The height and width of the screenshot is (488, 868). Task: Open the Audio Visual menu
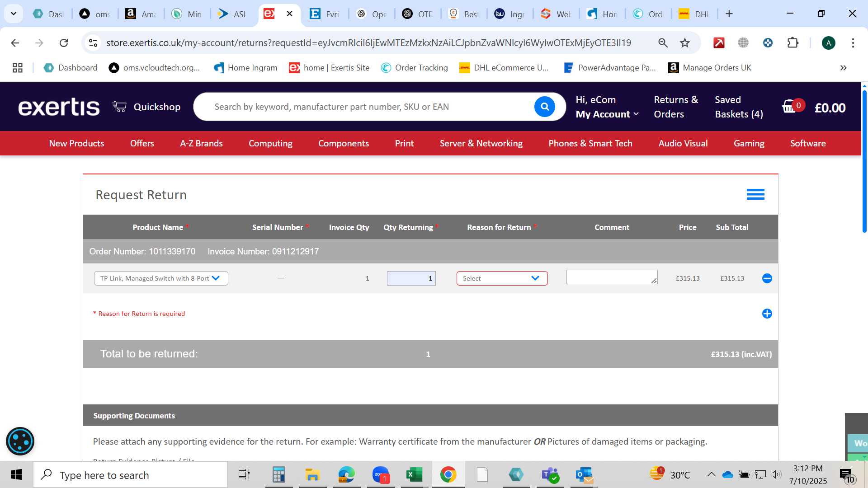click(x=683, y=143)
